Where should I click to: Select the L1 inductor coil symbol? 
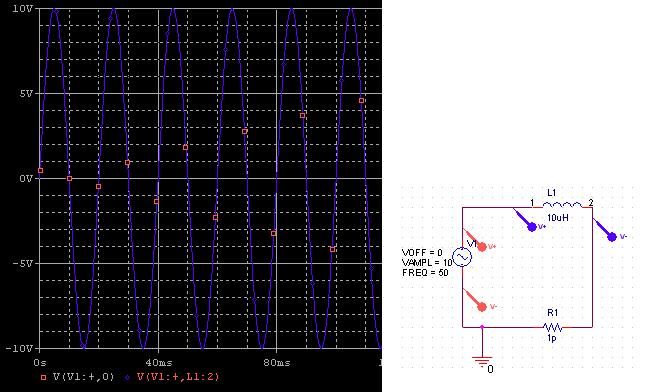562,205
